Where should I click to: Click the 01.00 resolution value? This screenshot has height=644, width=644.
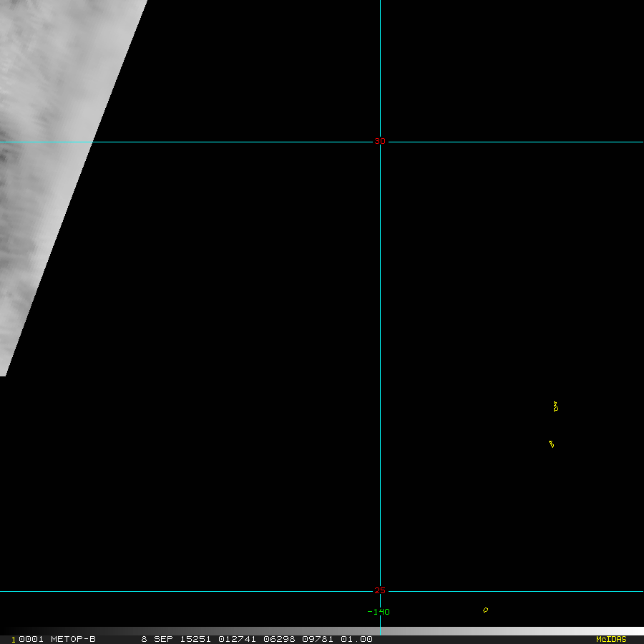(x=356, y=639)
